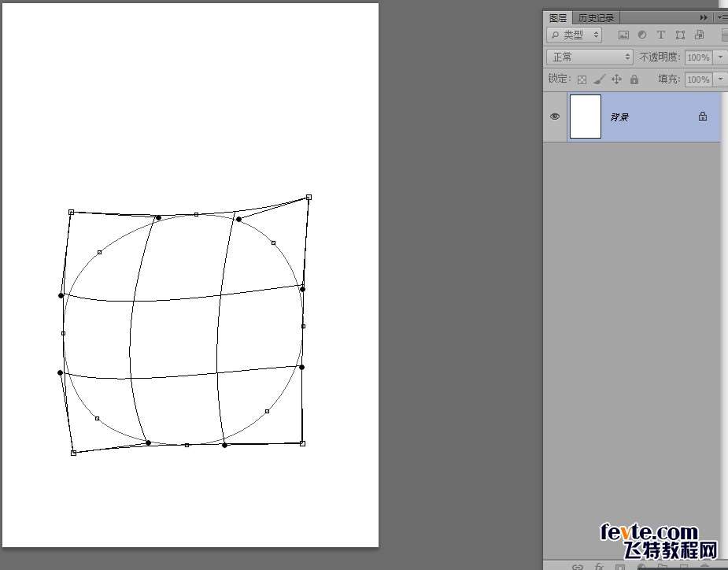Filter layers by pixel layers icon
The image size is (728, 570).
(x=623, y=35)
